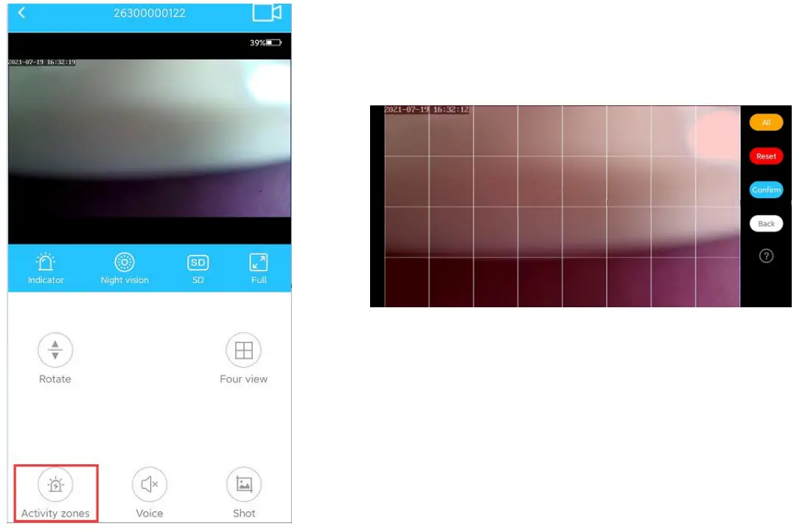Click timestamp 2021-07-19 16:32:12 in zone editor
The height and width of the screenshot is (532, 805).
click(427, 110)
